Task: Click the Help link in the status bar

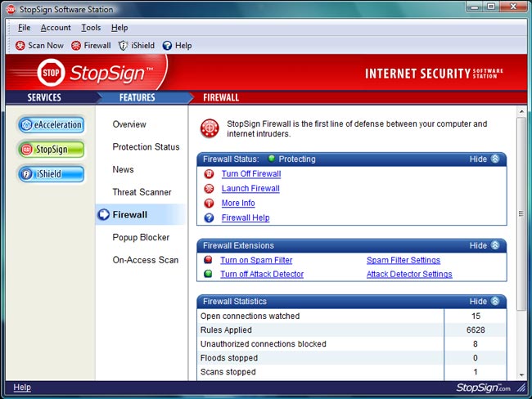Action: click(22, 387)
